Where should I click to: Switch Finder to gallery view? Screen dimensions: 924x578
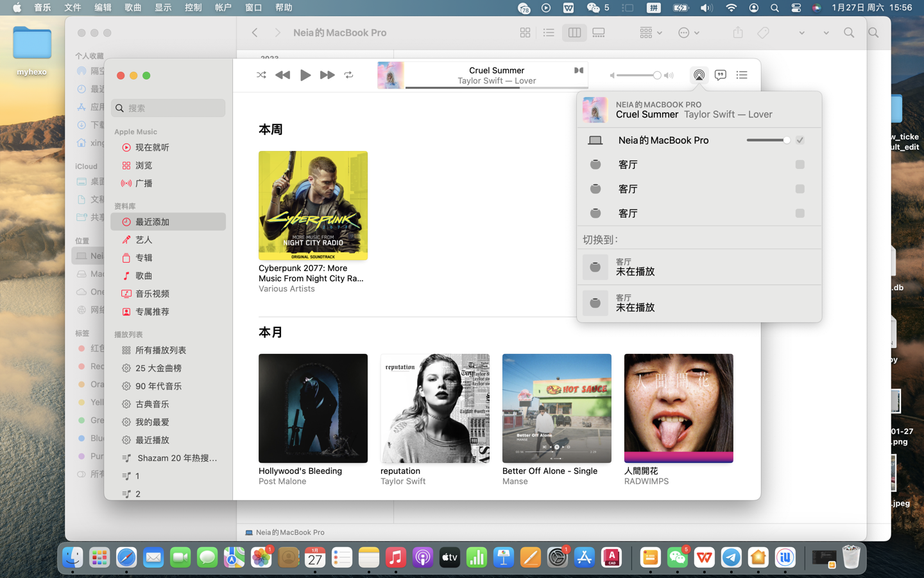tap(599, 33)
